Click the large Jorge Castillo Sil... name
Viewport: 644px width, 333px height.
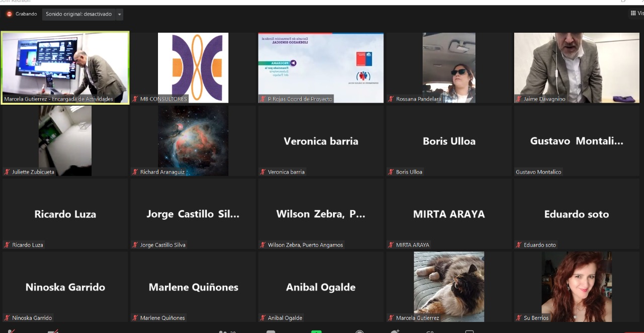[193, 214]
